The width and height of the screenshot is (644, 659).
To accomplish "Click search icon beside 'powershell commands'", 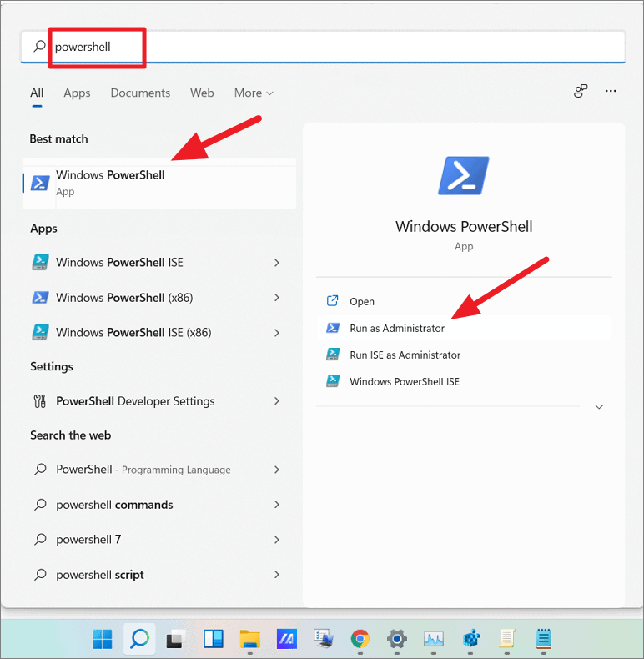I will tap(40, 504).
